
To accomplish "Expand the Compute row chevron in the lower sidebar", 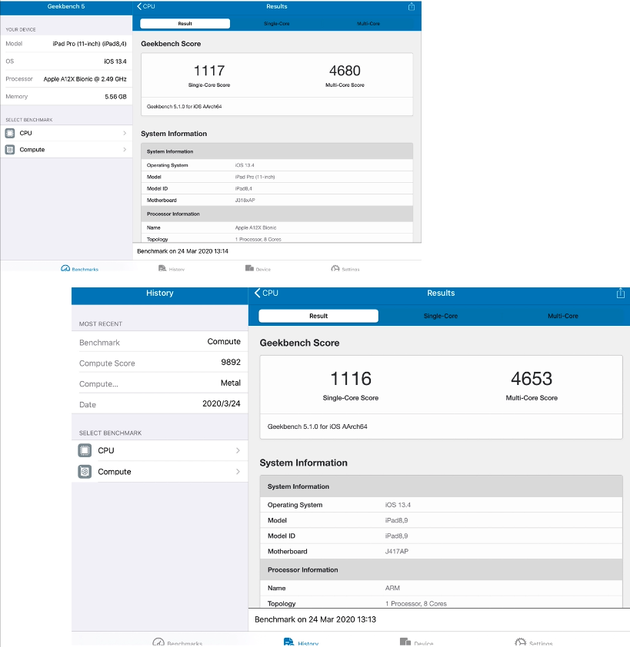I will (237, 472).
